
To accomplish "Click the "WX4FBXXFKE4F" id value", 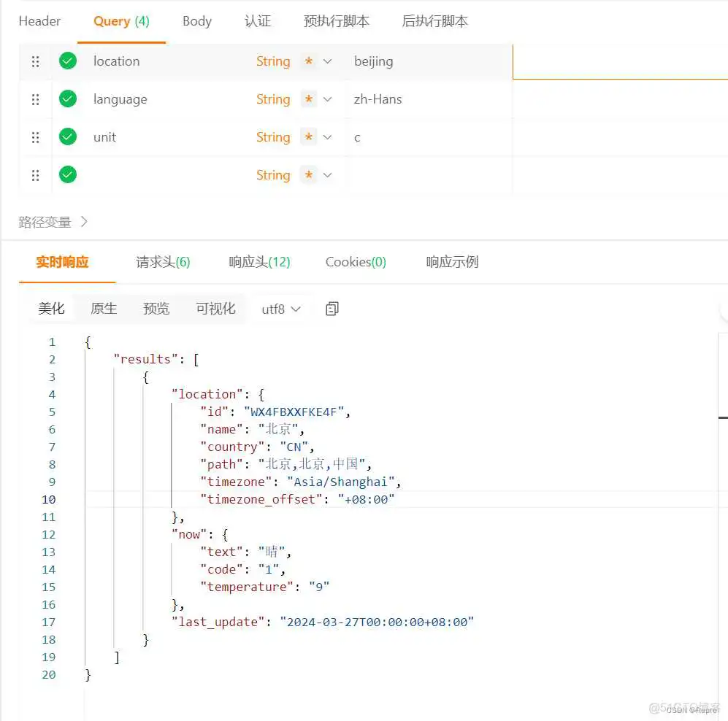I will pyautogui.click(x=294, y=412).
